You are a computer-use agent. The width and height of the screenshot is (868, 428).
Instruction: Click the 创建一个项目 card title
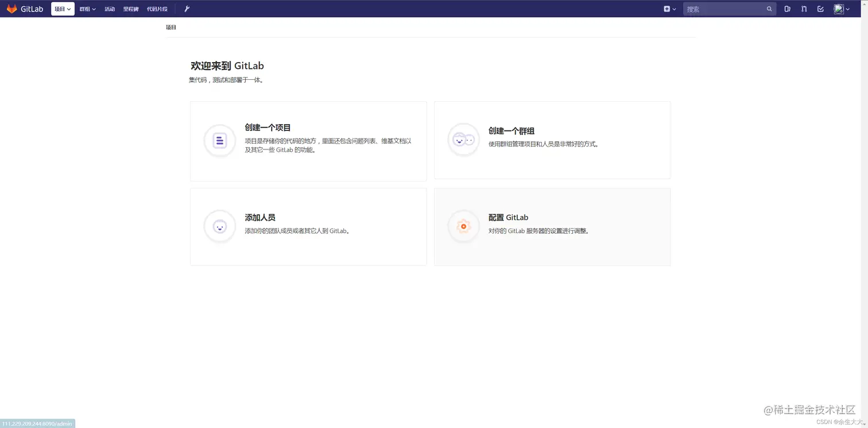tap(268, 128)
